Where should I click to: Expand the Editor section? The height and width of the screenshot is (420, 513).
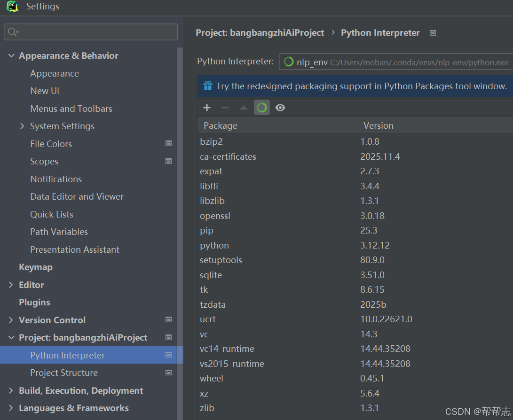click(x=11, y=285)
